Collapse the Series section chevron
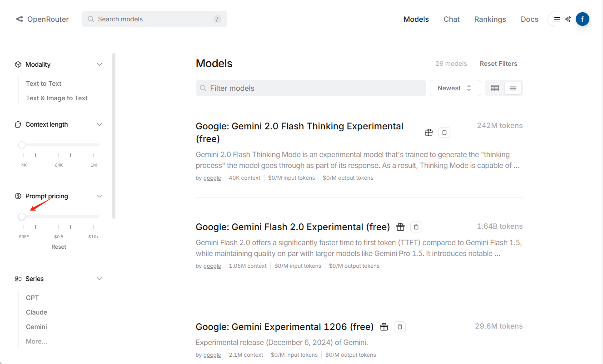 [x=100, y=279]
